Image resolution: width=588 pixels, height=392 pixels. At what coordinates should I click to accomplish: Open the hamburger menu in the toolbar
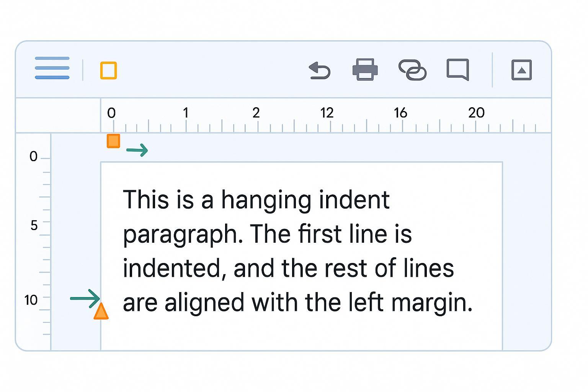click(52, 68)
